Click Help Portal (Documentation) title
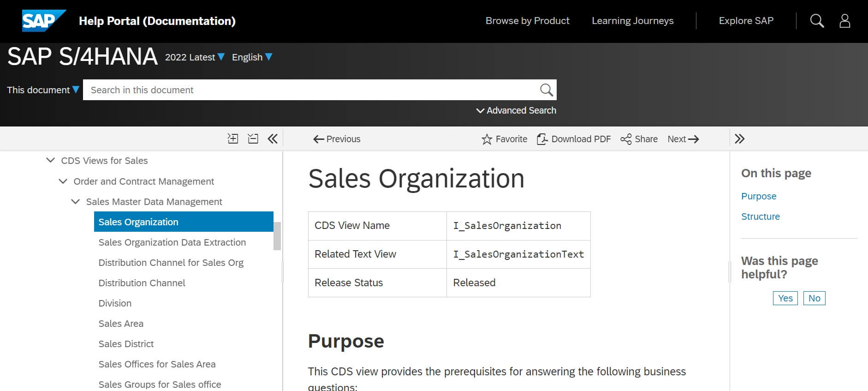 coord(157,21)
